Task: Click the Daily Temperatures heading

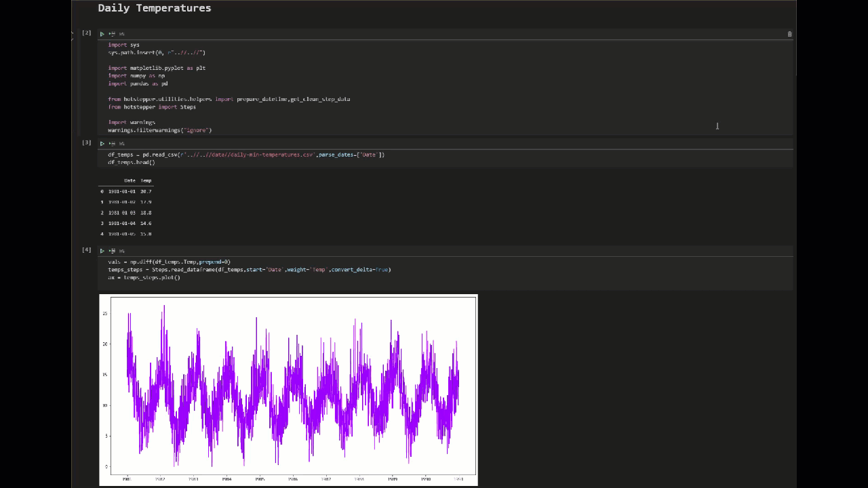Action: click(x=155, y=8)
